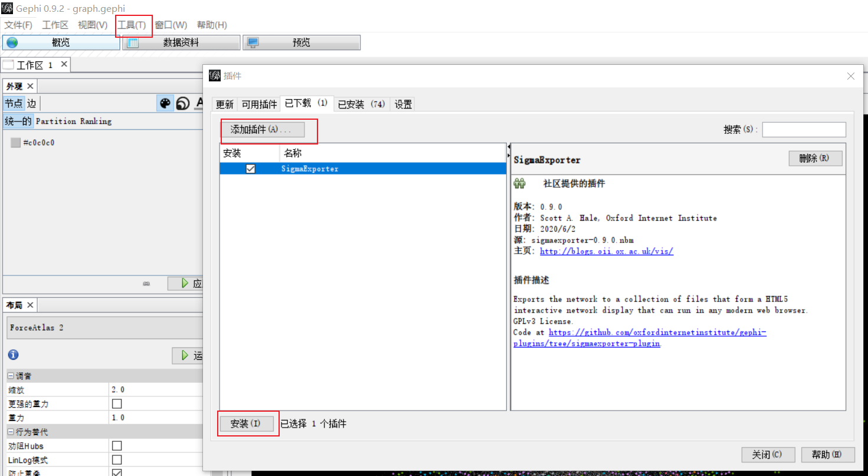Viewport: 868px width, 476px height.
Task: Click the 数据资料 data laboratory button
Action: 182,42
